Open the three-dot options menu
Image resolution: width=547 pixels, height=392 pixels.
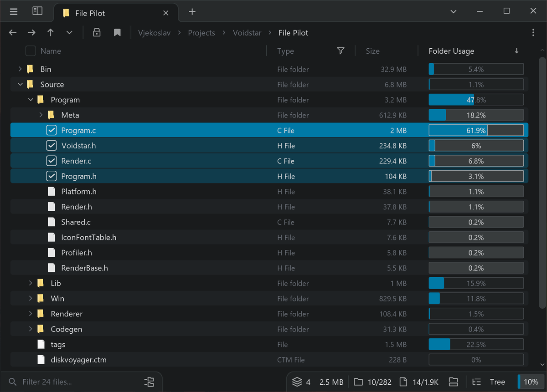533,32
